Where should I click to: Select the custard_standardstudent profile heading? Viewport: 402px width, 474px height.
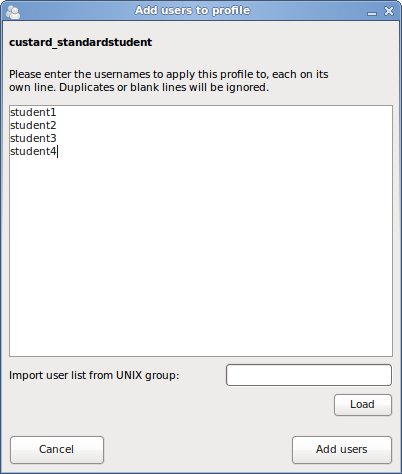pyautogui.click(x=81, y=42)
